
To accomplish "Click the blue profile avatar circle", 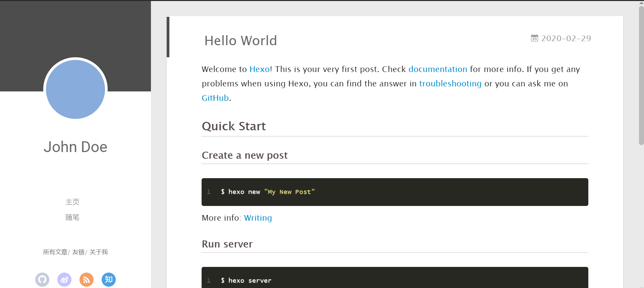I will click(75, 89).
